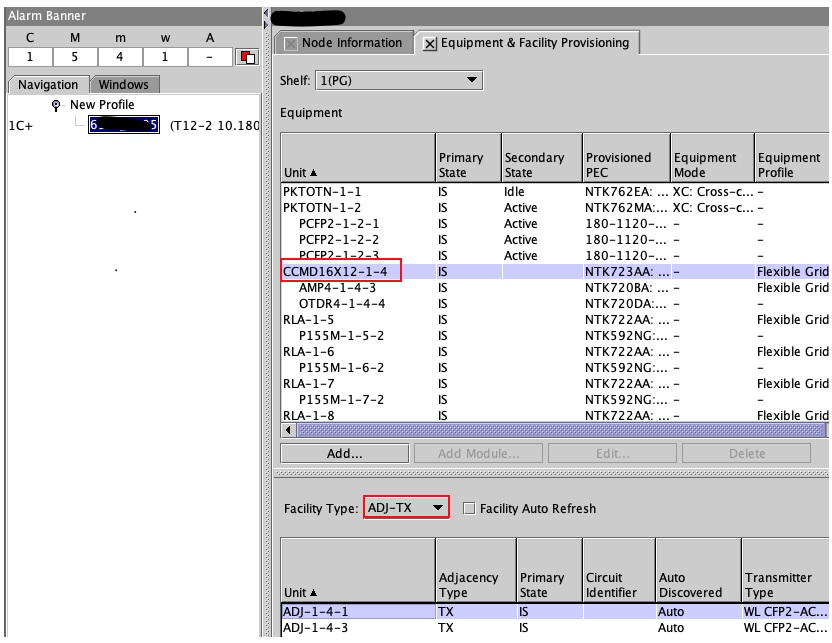This screenshot has height=643, width=832.
Task: Click Major alarm count field showing 5
Action: pyautogui.click(x=75, y=57)
